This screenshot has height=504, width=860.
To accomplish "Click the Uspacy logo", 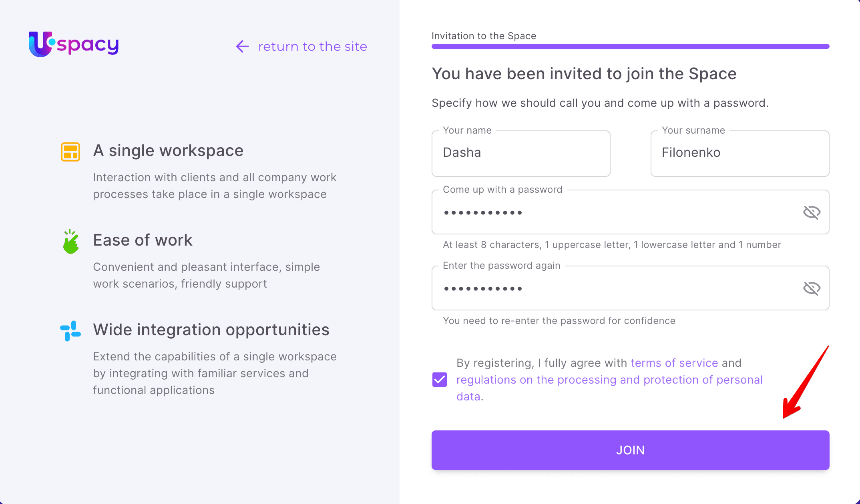I will tap(74, 44).
